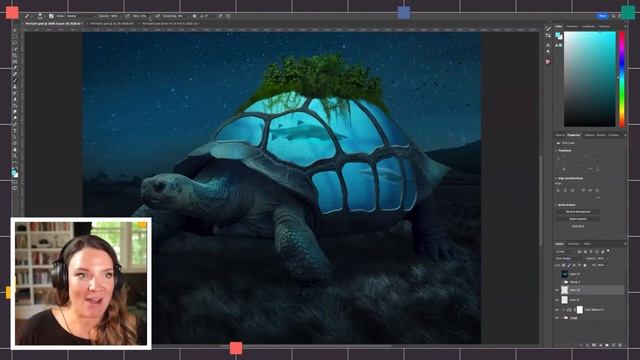640x360 pixels.
Task: Open more align options ellipsis
Action: pyautogui.click(x=598, y=198)
